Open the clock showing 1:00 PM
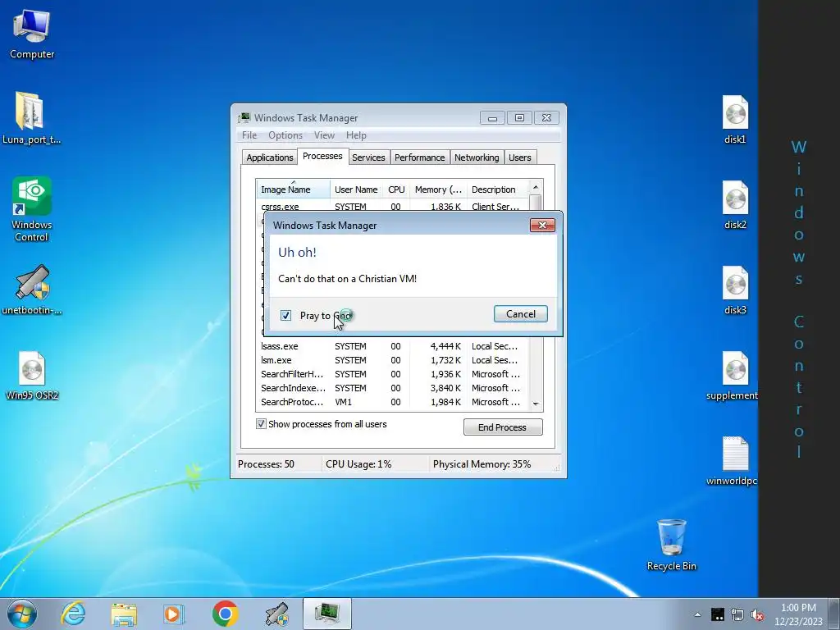The height and width of the screenshot is (630, 840). pos(798,614)
